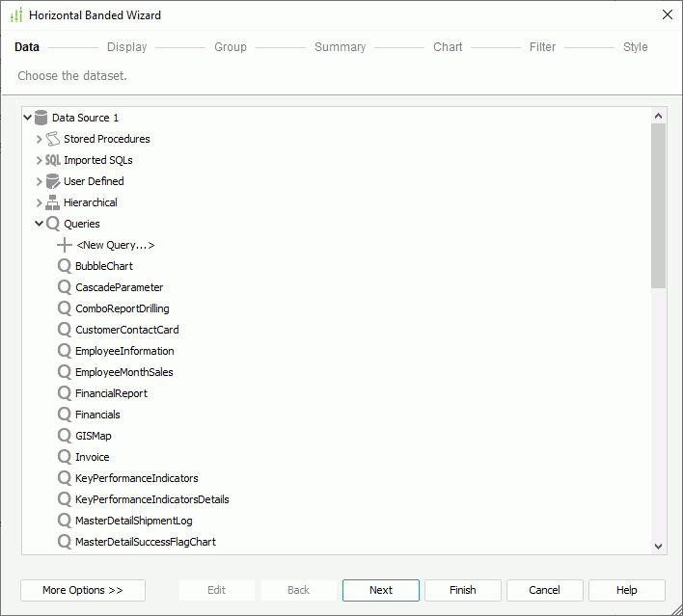The height and width of the screenshot is (616, 683).
Task: Collapse the Queries tree node
Action: (40, 224)
